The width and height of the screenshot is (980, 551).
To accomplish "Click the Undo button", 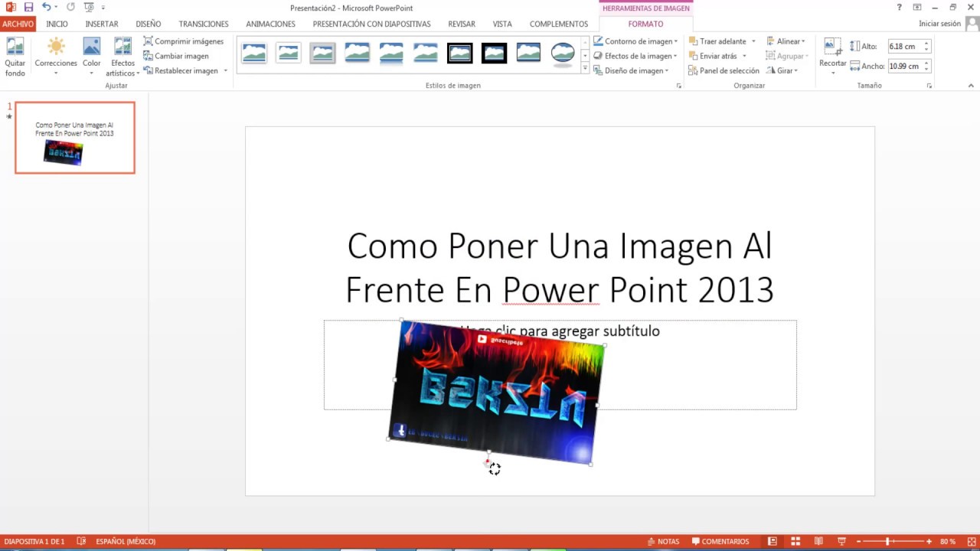I will 46,7.
